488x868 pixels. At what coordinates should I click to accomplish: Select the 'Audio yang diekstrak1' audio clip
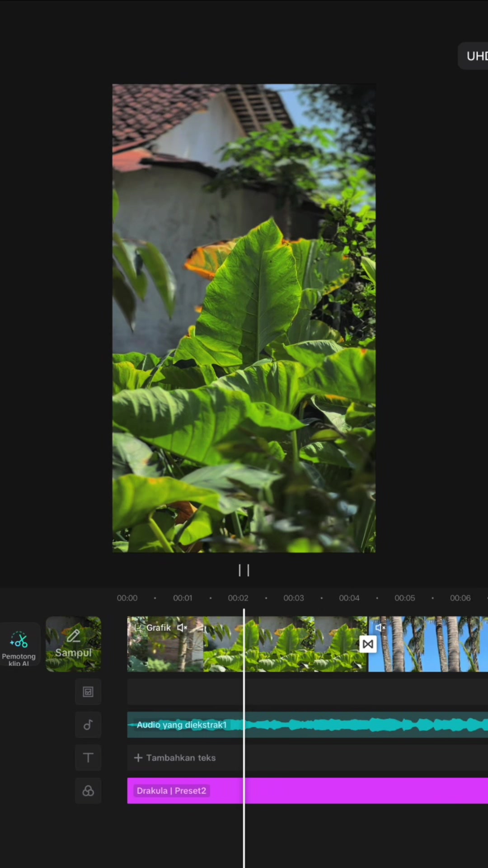coord(307,725)
